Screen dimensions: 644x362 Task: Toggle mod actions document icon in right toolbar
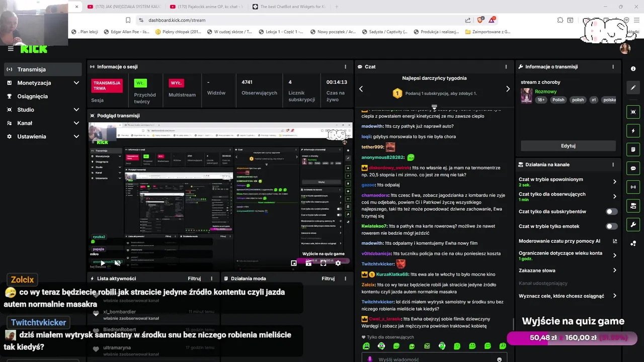tap(633, 149)
